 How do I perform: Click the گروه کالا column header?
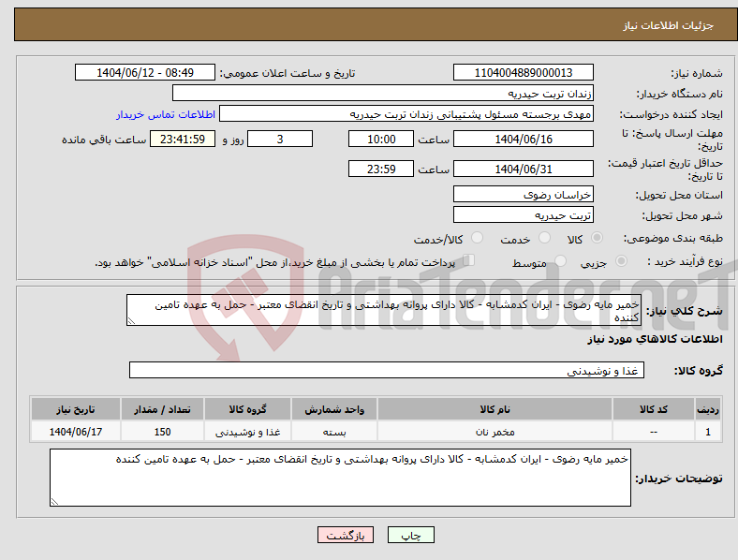(247, 409)
